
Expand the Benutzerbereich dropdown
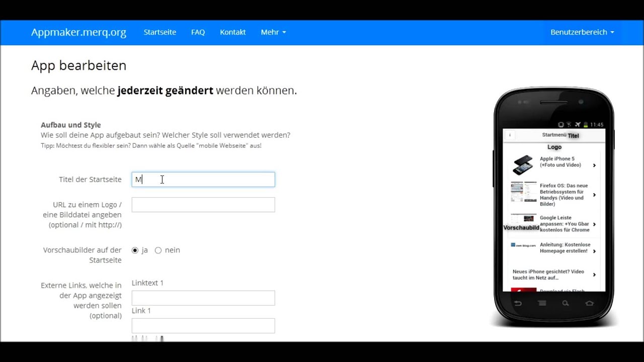pyautogui.click(x=582, y=32)
